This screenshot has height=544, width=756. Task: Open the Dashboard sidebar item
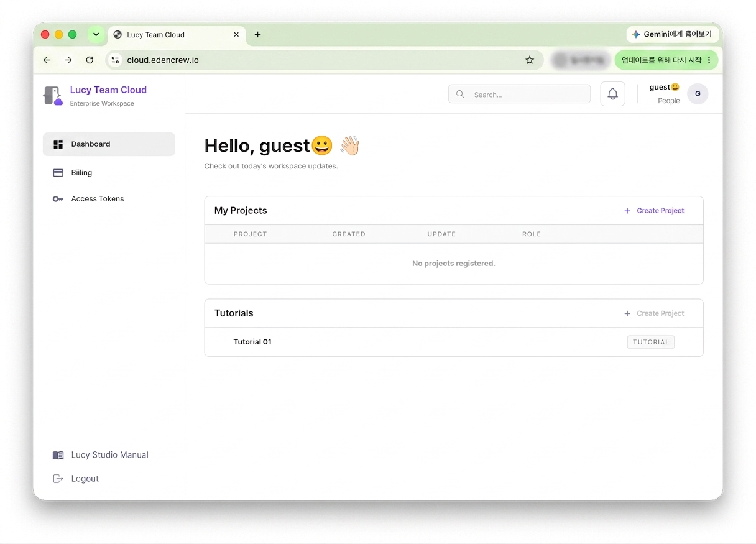coord(109,144)
